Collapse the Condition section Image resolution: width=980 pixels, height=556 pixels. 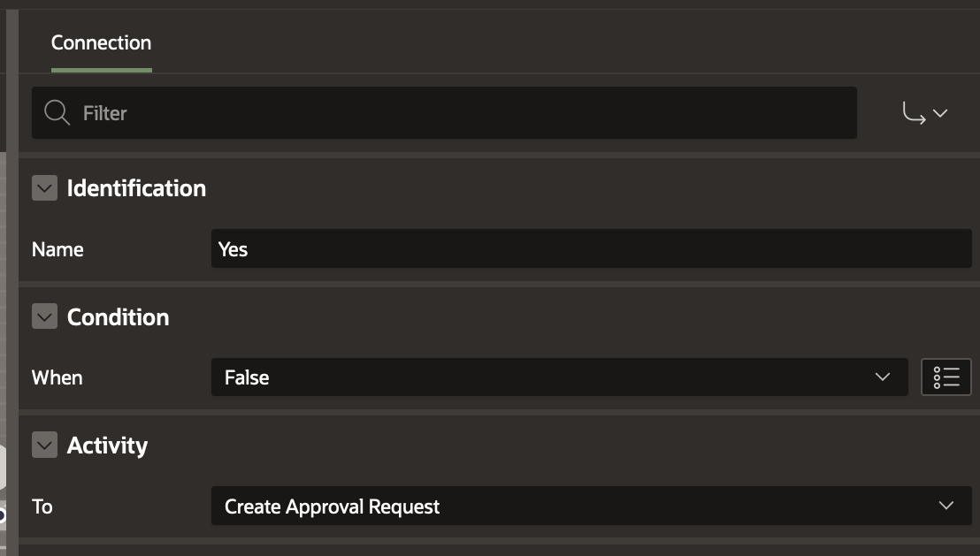click(44, 317)
